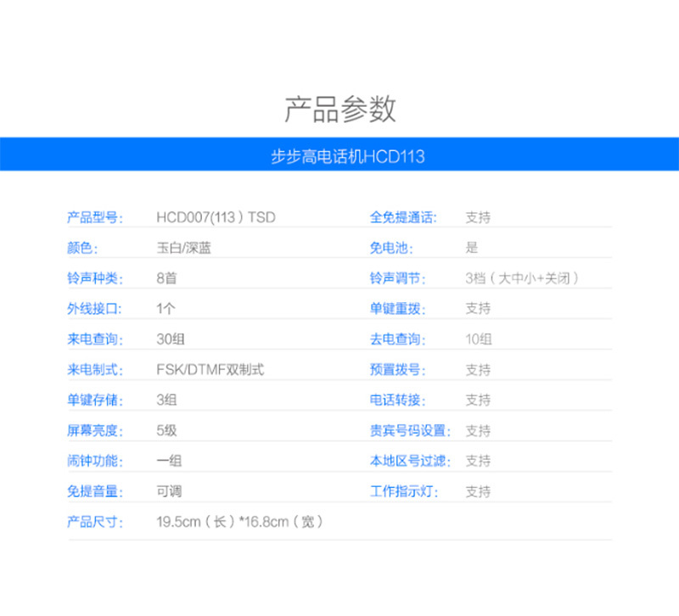Click the value 一组
The width and height of the screenshot is (679, 616).
pyautogui.click(x=169, y=461)
